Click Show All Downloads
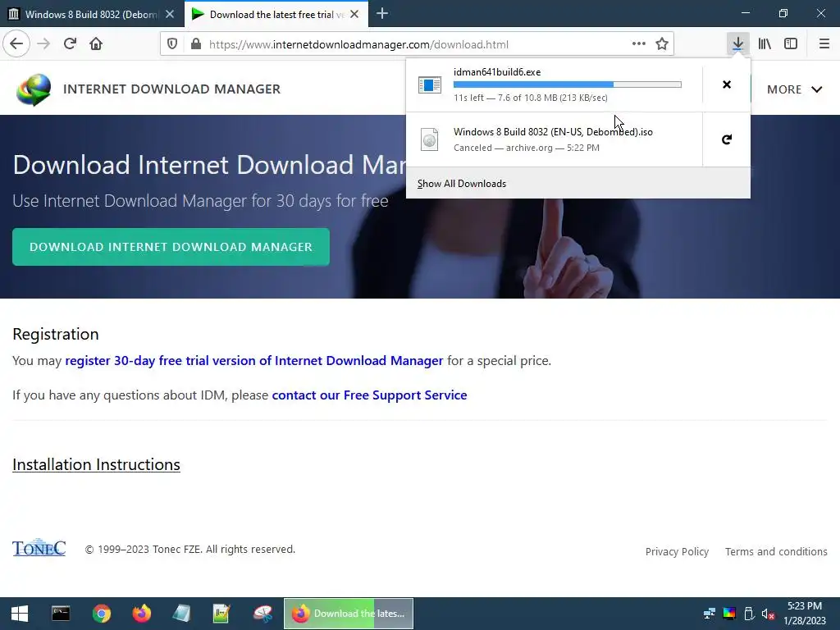The width and height of the screenshot is (840, 630). [461, 184]
